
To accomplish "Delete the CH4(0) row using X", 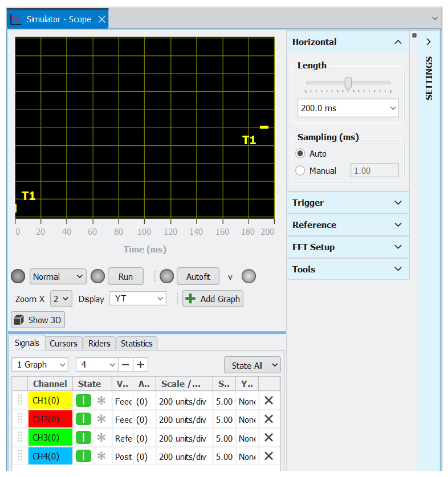I will (269, 456).
